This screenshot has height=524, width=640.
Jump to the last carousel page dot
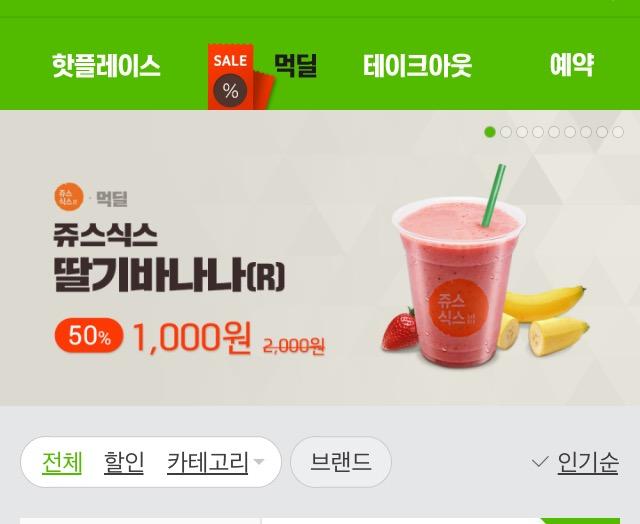[x=618, y=132]
